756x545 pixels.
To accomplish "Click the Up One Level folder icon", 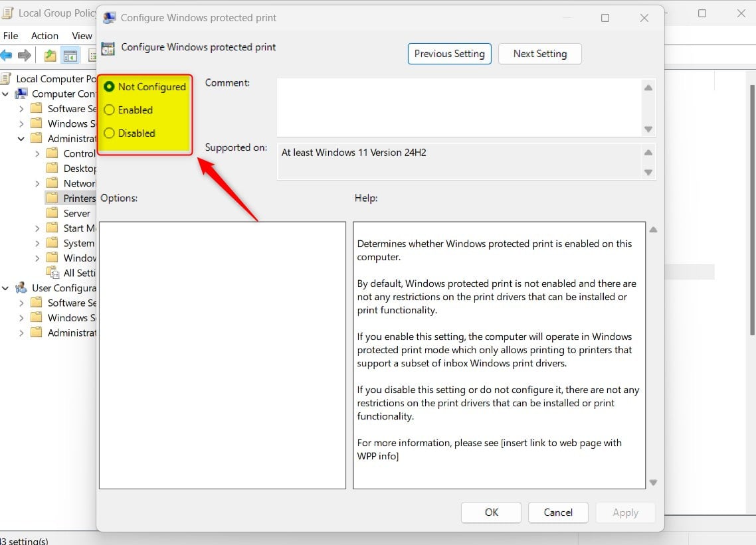I will (x=50, y=56).
